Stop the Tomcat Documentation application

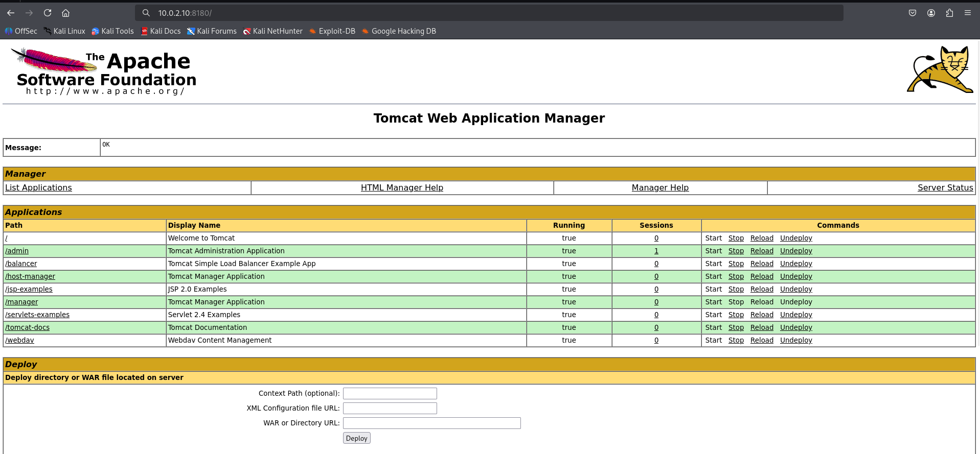tap(736, 327)
